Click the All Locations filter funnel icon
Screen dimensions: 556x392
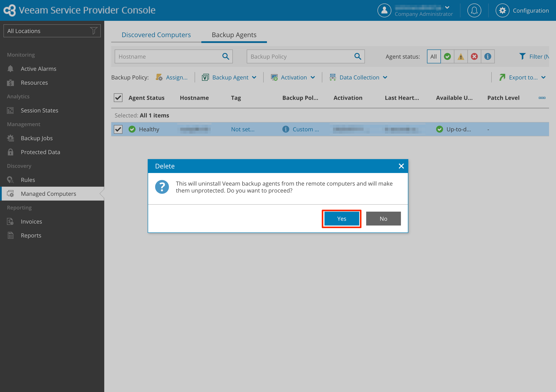94,31
